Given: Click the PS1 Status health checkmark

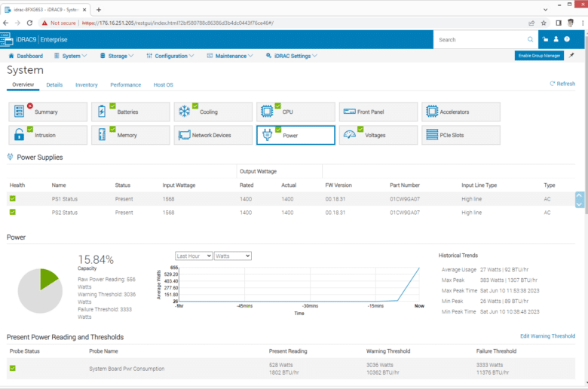Looking at the screenshot, I should point(13,198).
